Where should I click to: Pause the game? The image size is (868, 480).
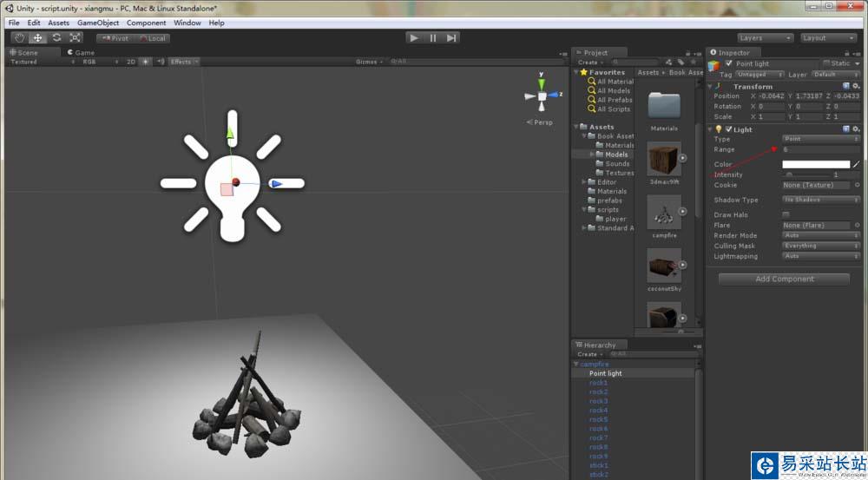click(x=433, y=37)
